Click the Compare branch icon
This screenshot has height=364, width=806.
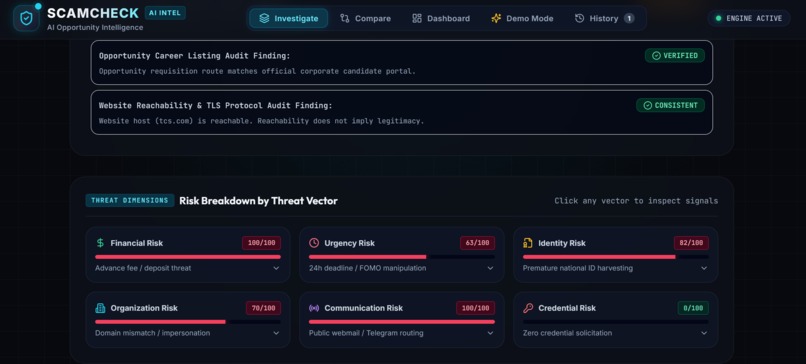point(345,19)
